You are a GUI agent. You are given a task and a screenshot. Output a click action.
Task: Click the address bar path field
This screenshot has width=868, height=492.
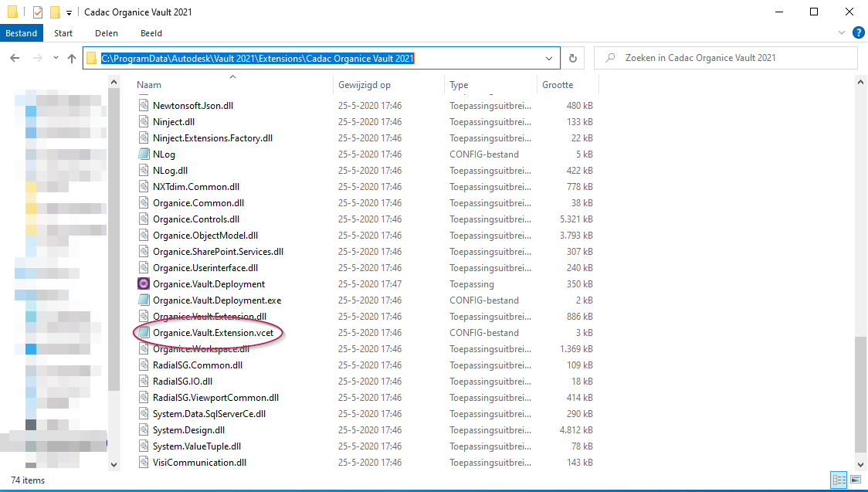pos(321,58)
